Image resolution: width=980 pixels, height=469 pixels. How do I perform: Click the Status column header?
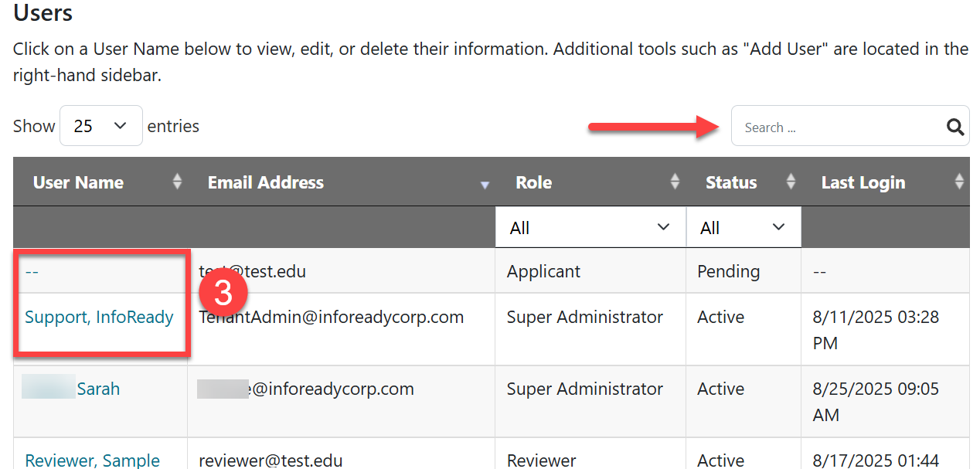[x=744, y=182]
